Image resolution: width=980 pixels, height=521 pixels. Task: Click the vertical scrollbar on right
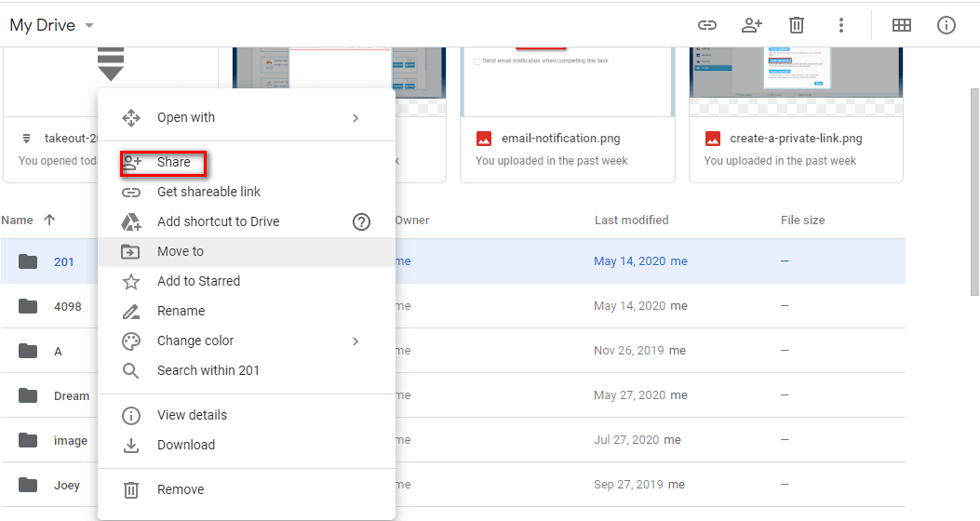click(973, 186)
